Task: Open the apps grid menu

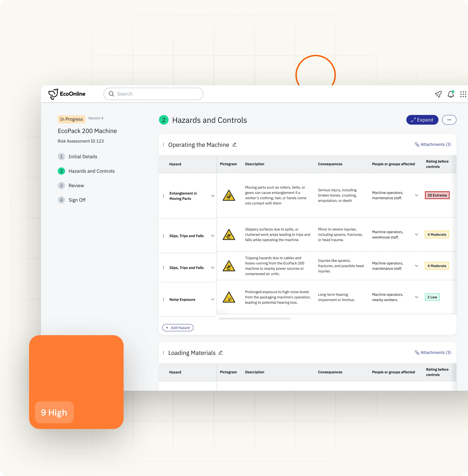Action: (x=463, y=94)
